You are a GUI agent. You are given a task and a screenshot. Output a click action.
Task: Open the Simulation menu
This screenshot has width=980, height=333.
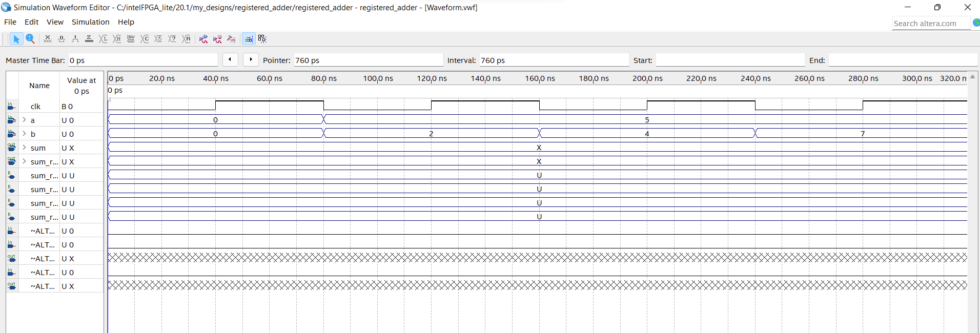point(90,22)
